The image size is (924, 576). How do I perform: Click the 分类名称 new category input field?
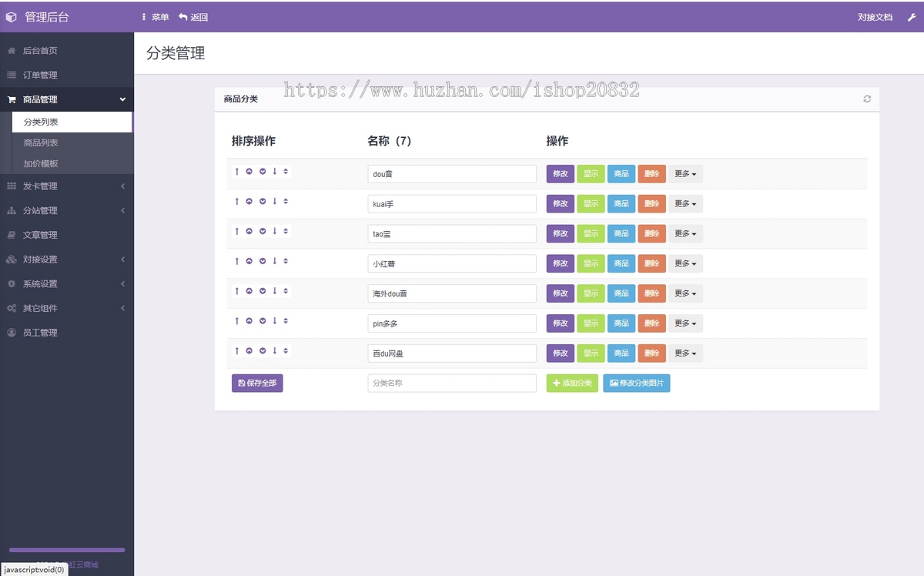pos(452,383)
